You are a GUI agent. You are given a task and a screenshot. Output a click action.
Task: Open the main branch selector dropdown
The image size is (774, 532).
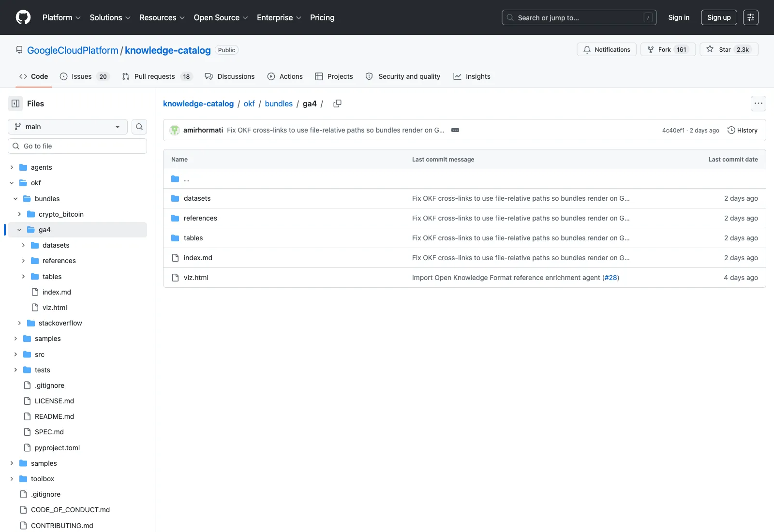click(x=68, y=127)
